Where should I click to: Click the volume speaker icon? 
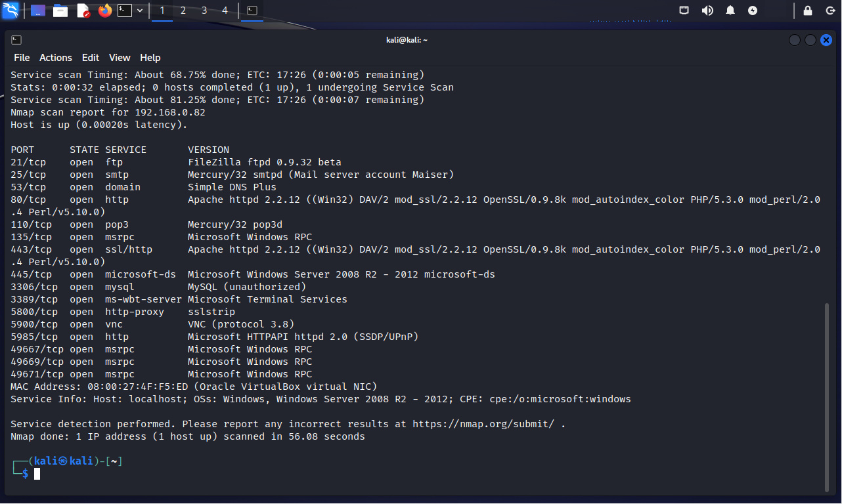[x=707, y=10]
